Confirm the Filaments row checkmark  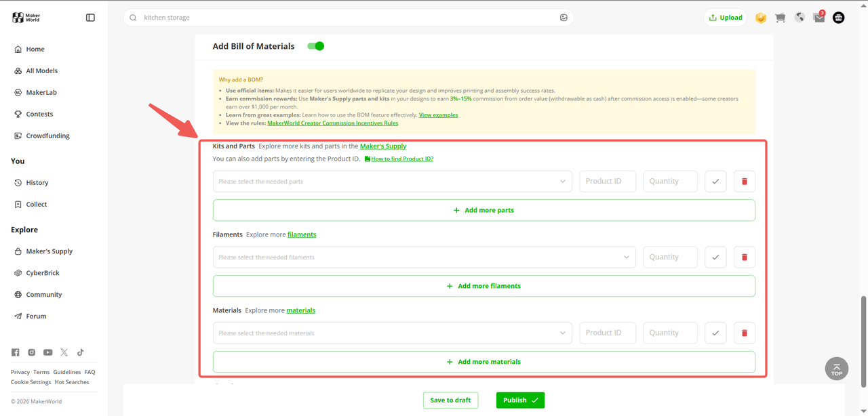tap(715, 257)
